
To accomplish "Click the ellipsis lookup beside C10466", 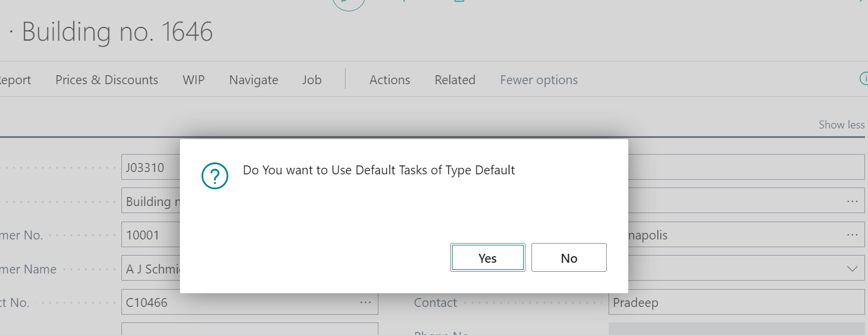I will click(x=365, y=303).
